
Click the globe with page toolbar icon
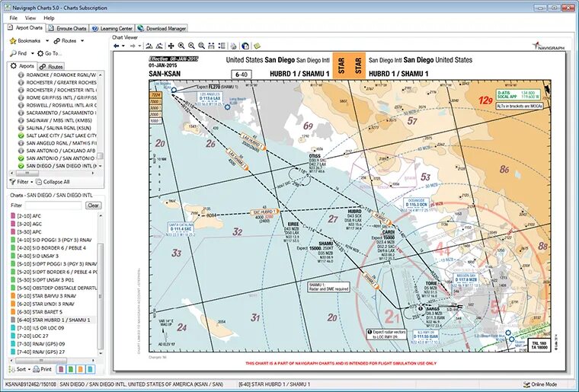[x=245, y=46]
